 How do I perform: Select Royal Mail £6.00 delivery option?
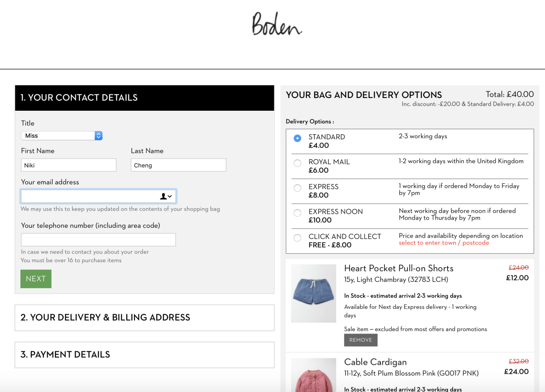click(x=297, y=163)
